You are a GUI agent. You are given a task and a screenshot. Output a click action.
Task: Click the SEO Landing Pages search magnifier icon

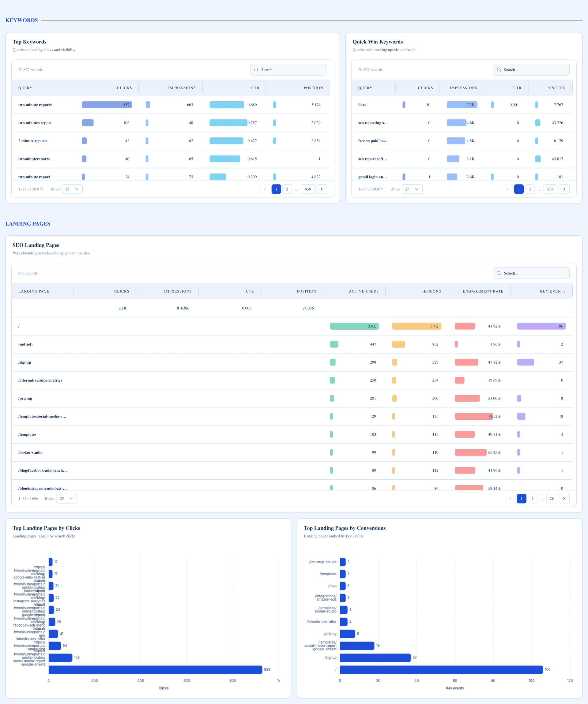click(499, 273)
